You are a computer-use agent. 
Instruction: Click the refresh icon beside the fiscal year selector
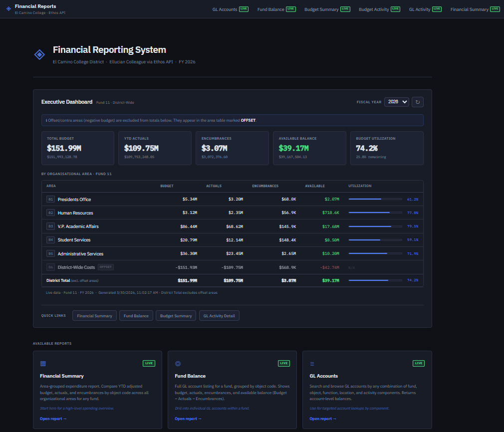418,102
